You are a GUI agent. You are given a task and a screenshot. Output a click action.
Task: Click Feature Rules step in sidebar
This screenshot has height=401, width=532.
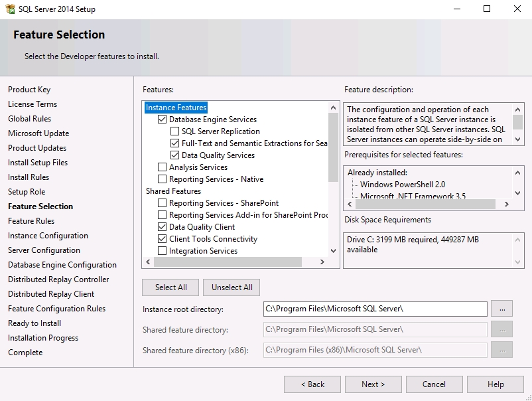pyautogui.click(x=31, y=220)
